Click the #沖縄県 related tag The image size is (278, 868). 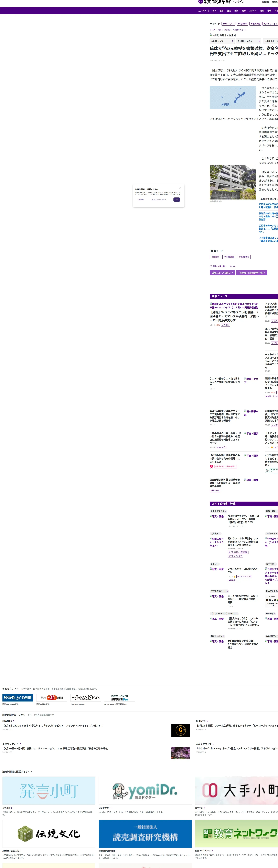coord(215,257)
